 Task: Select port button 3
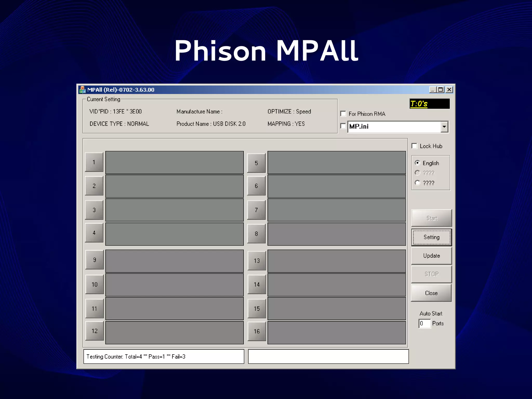click(94, 210)
